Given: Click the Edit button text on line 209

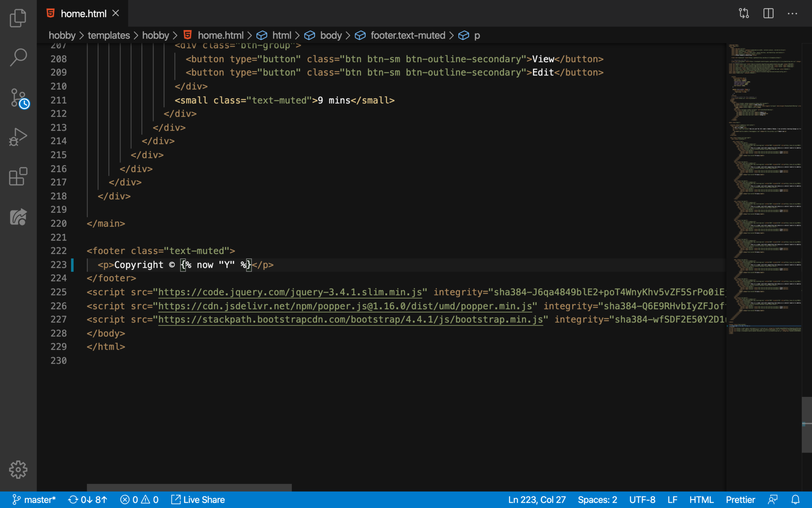Looking at the screenshot, I should coord(543,73).
